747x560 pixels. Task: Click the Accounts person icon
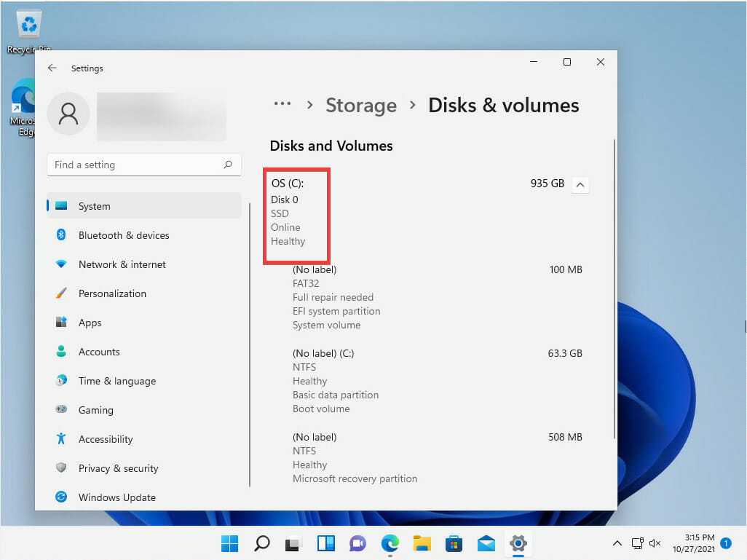(61, 351)
